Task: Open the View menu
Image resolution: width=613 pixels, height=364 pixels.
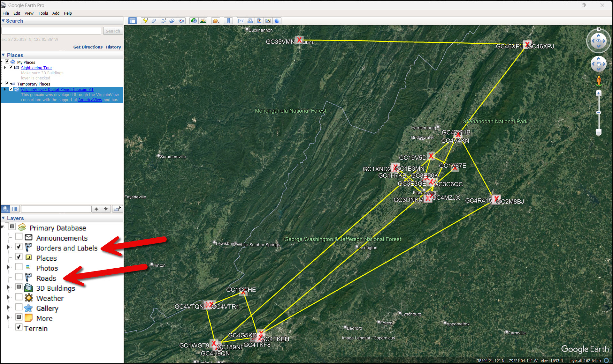Action: tap(29, 13)
